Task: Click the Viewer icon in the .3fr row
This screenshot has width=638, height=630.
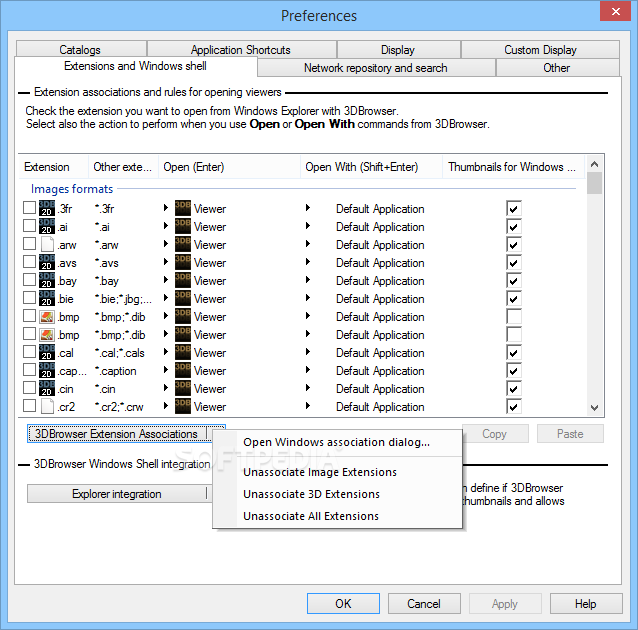Action: coord(183,208)
